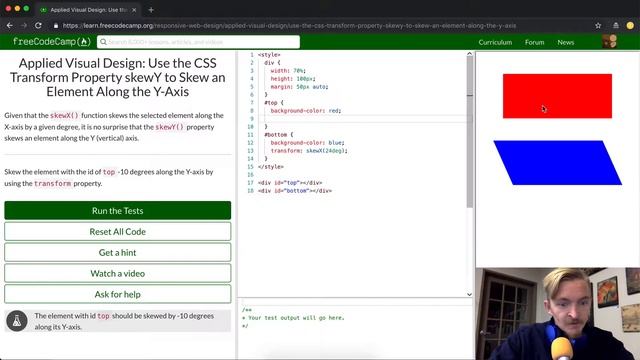Screen dimensions: 640x360
Task: Open the Forum nav link
Action: click(x=534, y=42)
